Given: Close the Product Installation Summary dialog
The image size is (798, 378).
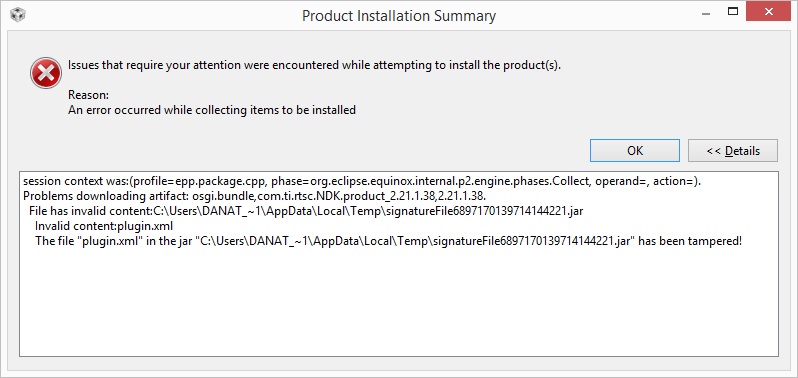Looking at the screenshot, I should point(768,11).
